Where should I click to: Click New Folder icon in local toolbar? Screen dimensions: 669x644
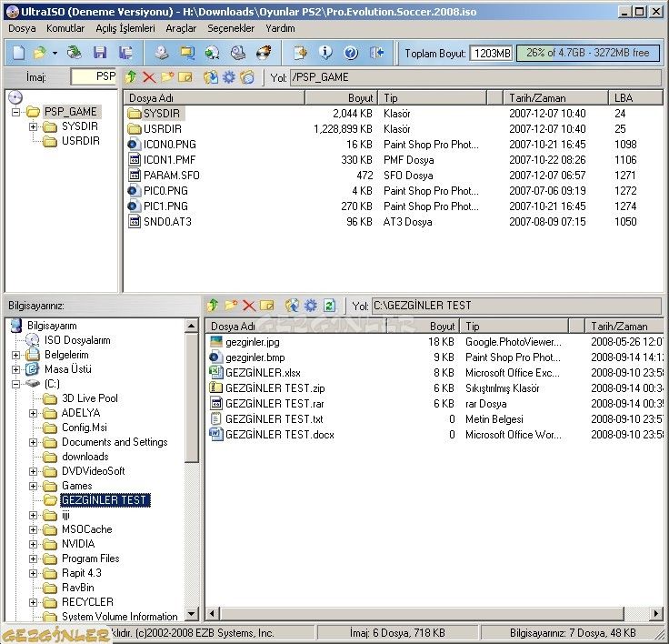tap(231, 306)
